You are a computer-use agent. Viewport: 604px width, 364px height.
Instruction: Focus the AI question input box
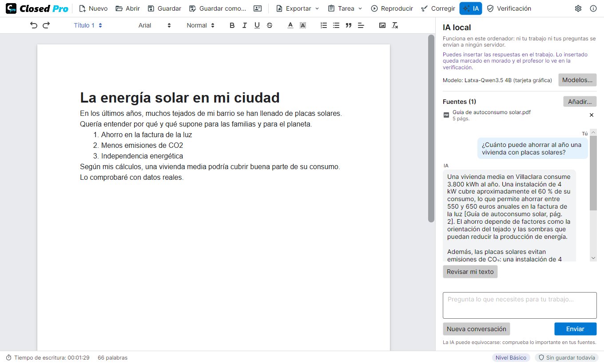[x=520, y=305]
